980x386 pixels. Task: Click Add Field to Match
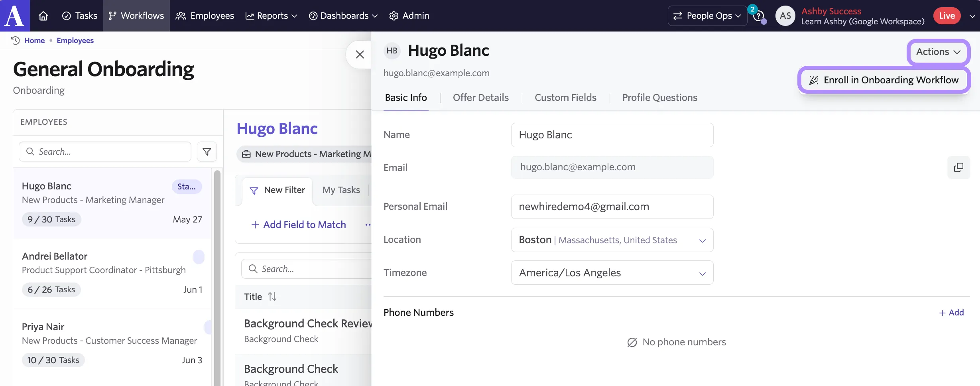[x=298, y=225]
